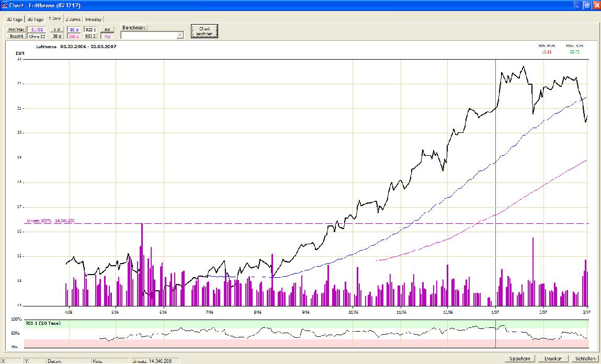Switch to the Intraday tab
This screenshot has width=601, height=364.
tap(93, 19)
